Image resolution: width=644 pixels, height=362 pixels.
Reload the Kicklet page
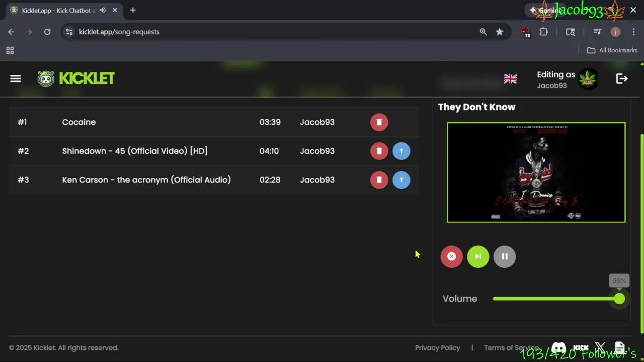[x=47, y=32]
